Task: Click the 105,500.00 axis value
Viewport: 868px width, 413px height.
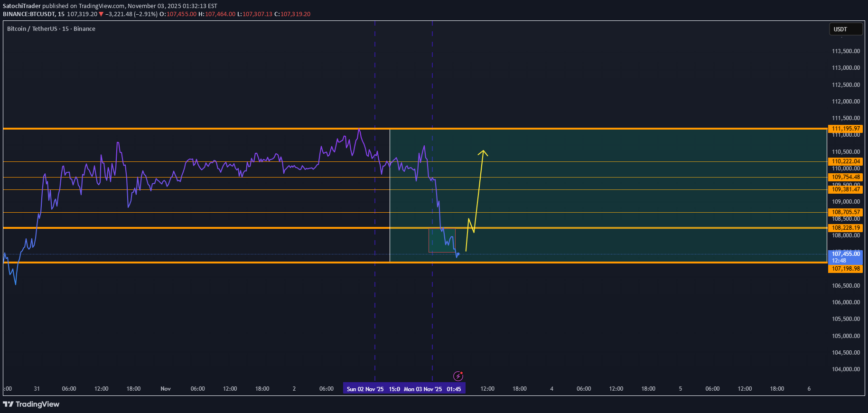Action: [x=846, y=319]
